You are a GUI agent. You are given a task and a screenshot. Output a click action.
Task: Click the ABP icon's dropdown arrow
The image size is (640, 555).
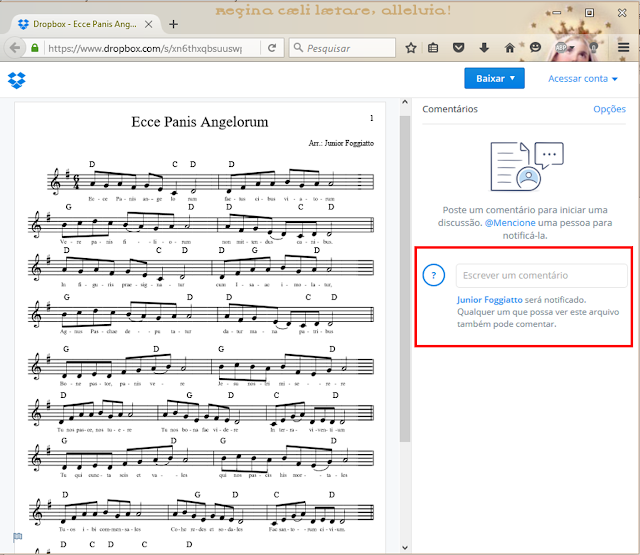tap(572, 48)
